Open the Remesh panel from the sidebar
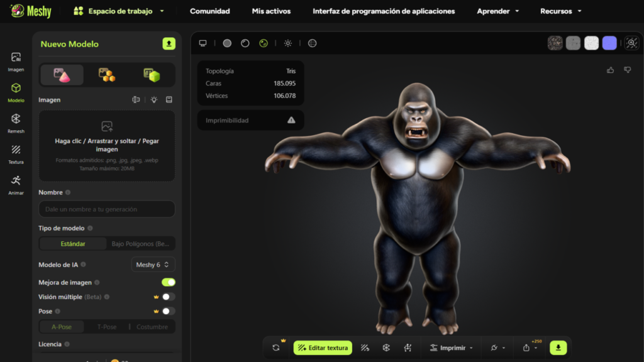Screen dimensions: 644x362 [16, 121]
